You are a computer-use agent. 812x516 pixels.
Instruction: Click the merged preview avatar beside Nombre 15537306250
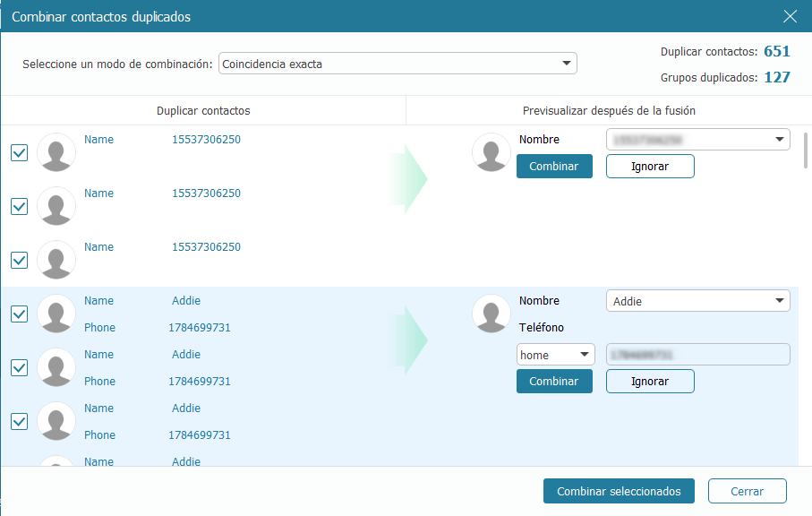[491, 152]
